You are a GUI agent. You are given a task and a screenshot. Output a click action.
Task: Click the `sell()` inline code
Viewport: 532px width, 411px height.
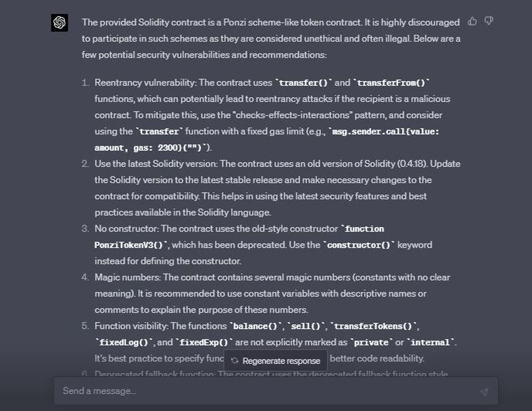pos(305,326)
